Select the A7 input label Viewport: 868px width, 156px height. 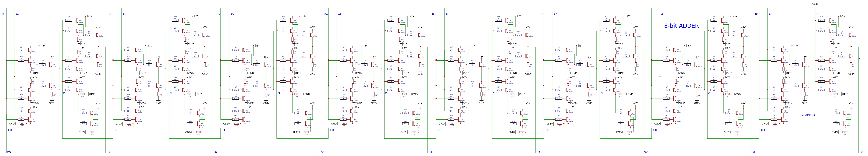(18, 14)
